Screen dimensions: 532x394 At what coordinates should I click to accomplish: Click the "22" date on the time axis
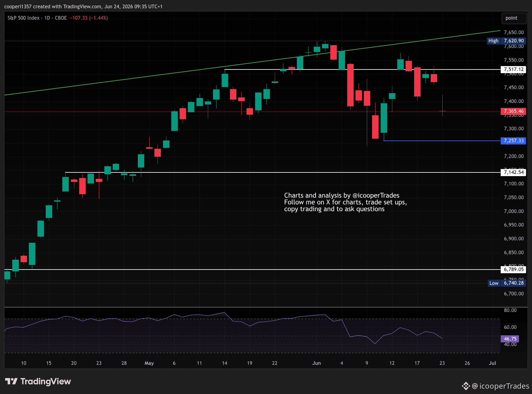(x=275, y=363)
